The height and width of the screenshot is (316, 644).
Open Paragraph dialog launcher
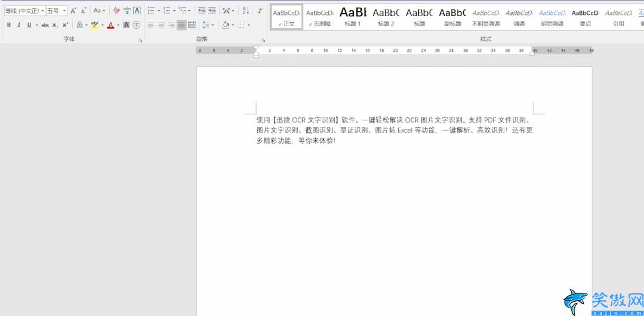pos(264,40)
